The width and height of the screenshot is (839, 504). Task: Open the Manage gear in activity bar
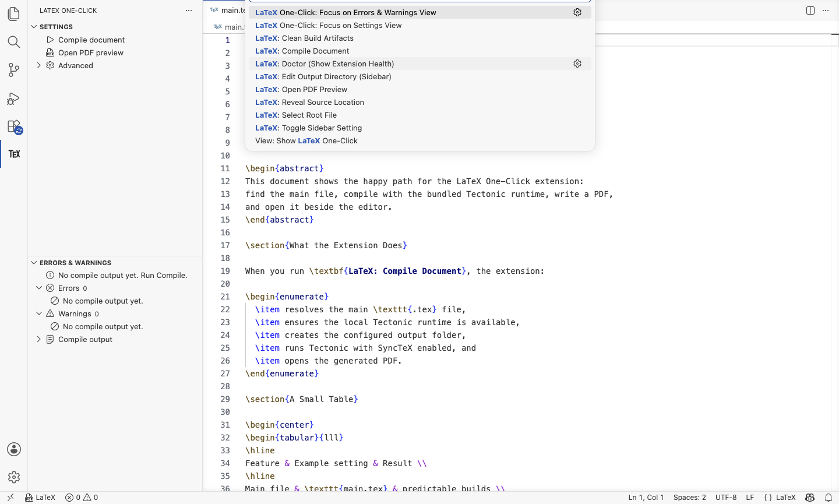(x=14, y=477)
